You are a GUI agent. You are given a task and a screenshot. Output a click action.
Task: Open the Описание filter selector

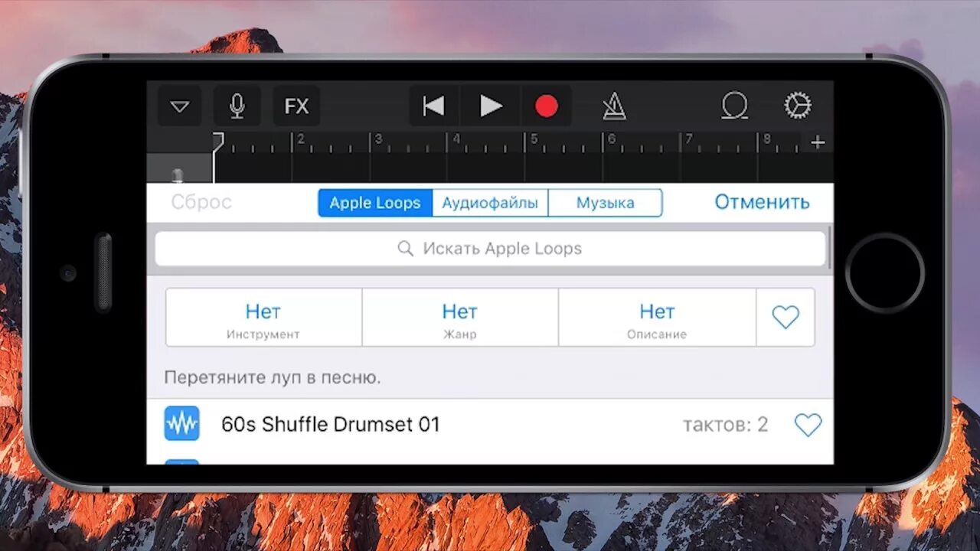pyautogui.click(x=657, y=318)
